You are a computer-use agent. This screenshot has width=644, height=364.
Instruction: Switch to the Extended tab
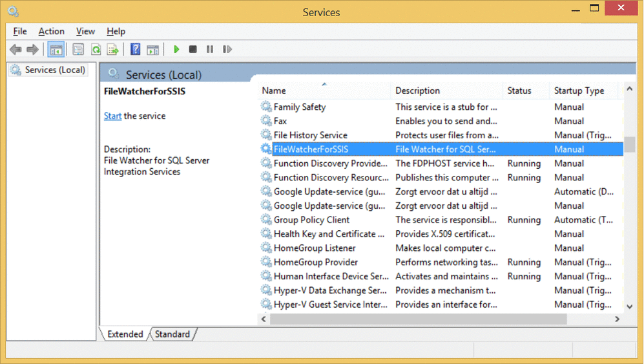click(125, 334)
